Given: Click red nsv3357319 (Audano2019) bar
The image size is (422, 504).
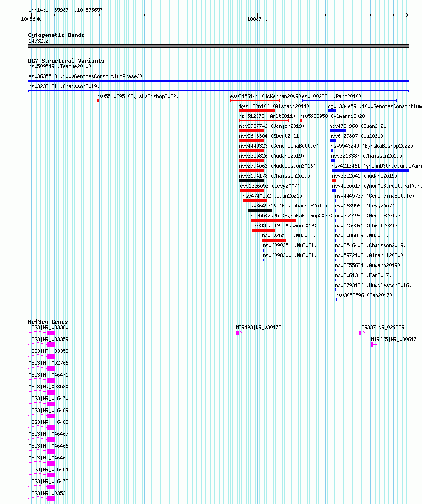Looking at the screenshot, I should pyautogui.click(x=264, y=231).
